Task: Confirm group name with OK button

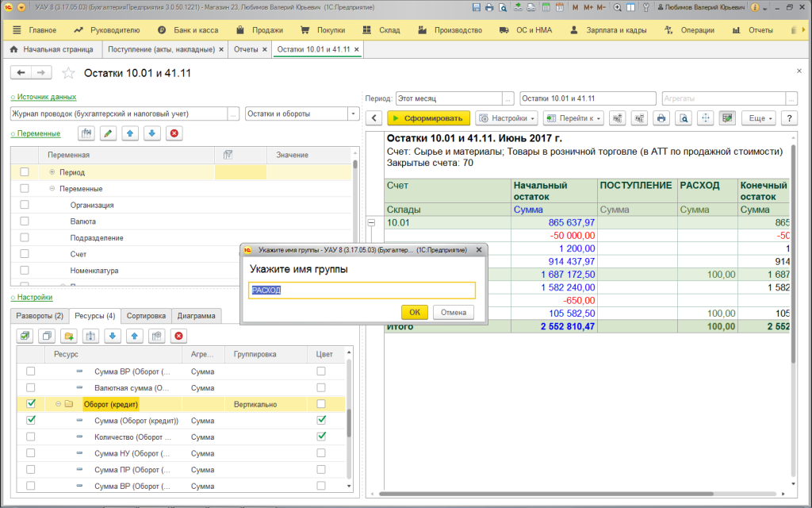Action: (414, 312)
